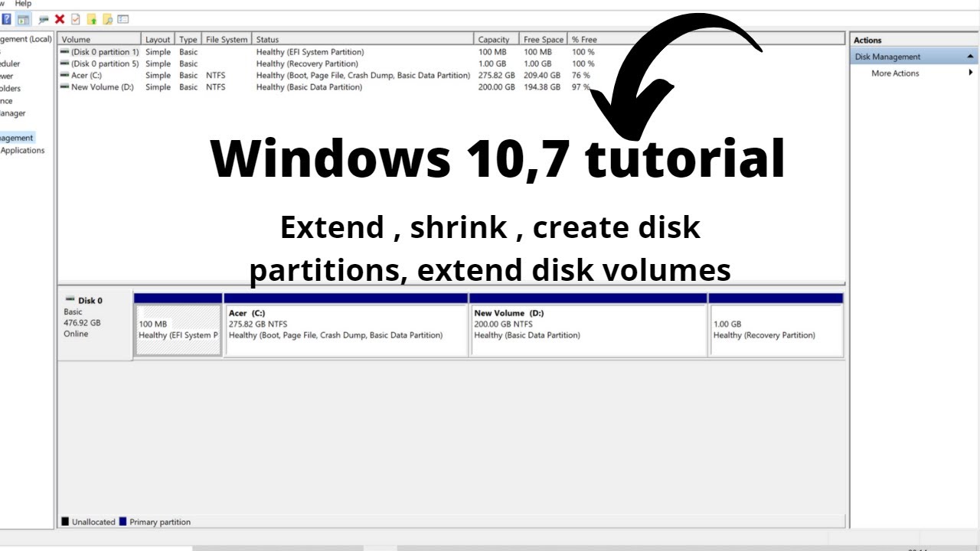Open the Help menu
Viewport: 980px width, 551px height.
[x=23, y=4]
